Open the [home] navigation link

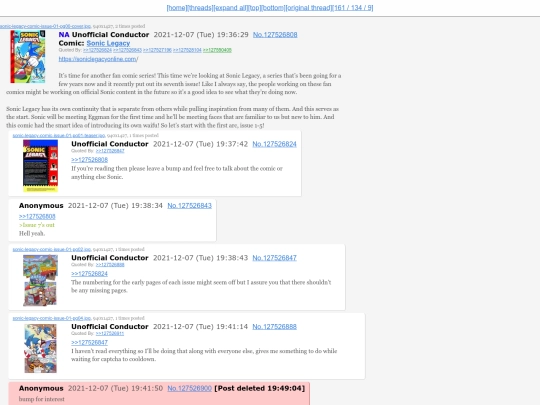coord(177,8)
